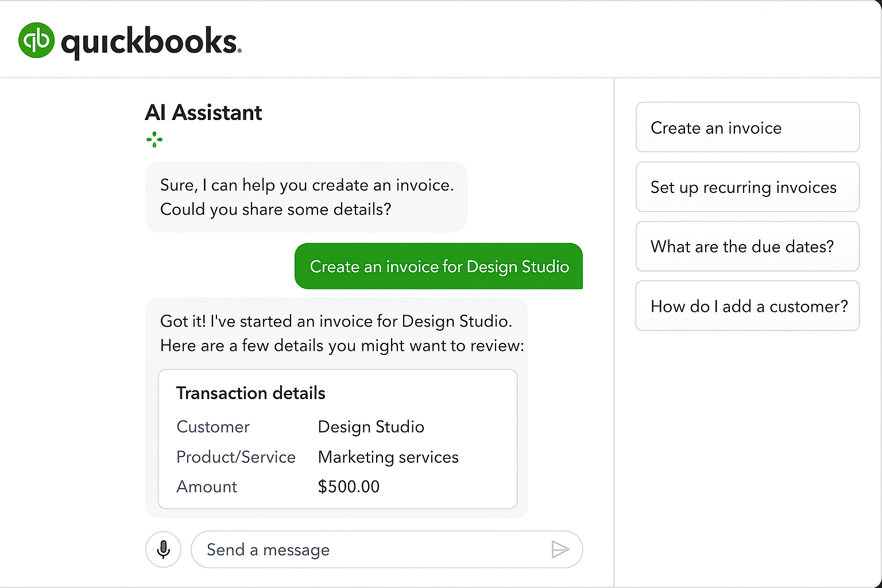Click the Transaction details card
The height and width of the screenshot is (588, 882).
[337, 439]
